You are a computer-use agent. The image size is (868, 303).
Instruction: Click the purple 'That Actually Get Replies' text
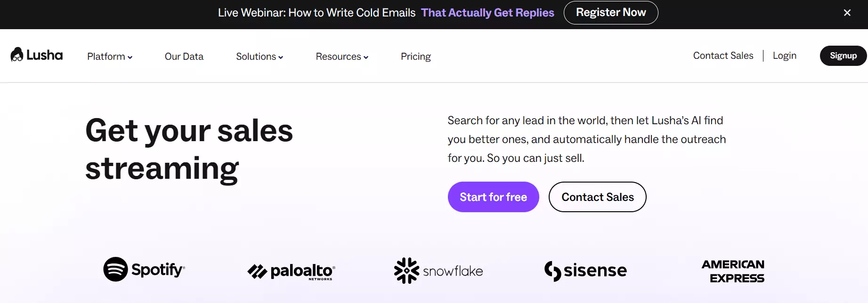[x=487, y=13]
